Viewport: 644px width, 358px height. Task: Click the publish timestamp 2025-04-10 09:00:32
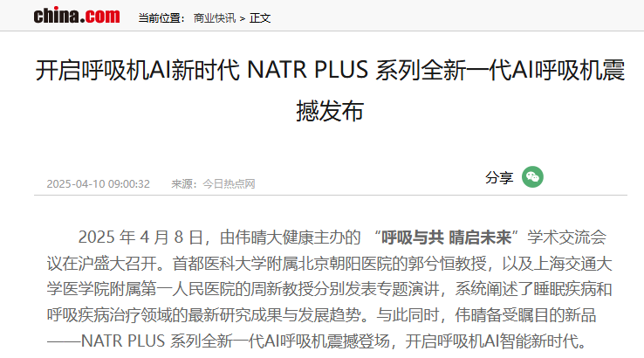[98, 183]
